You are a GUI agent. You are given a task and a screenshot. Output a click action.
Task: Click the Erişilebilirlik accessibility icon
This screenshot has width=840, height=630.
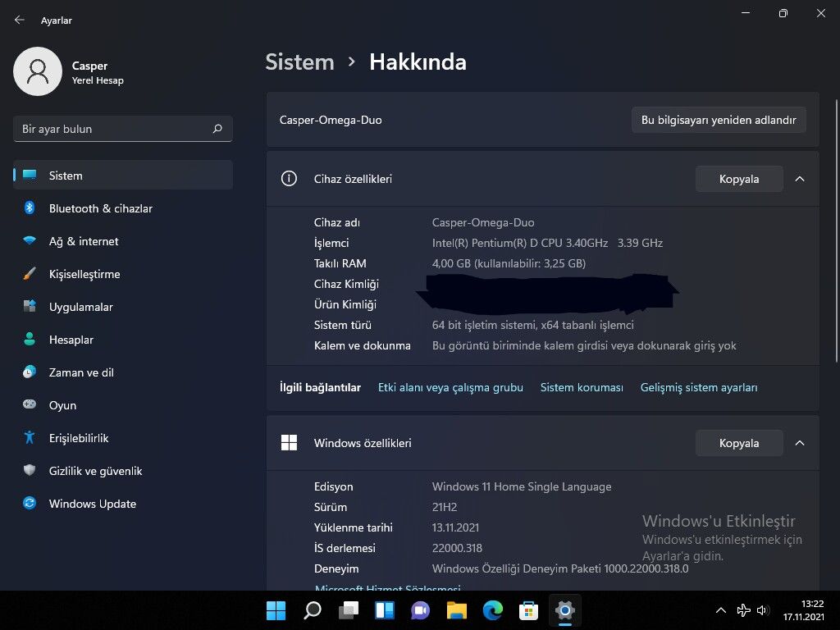[x=30, y=438]
